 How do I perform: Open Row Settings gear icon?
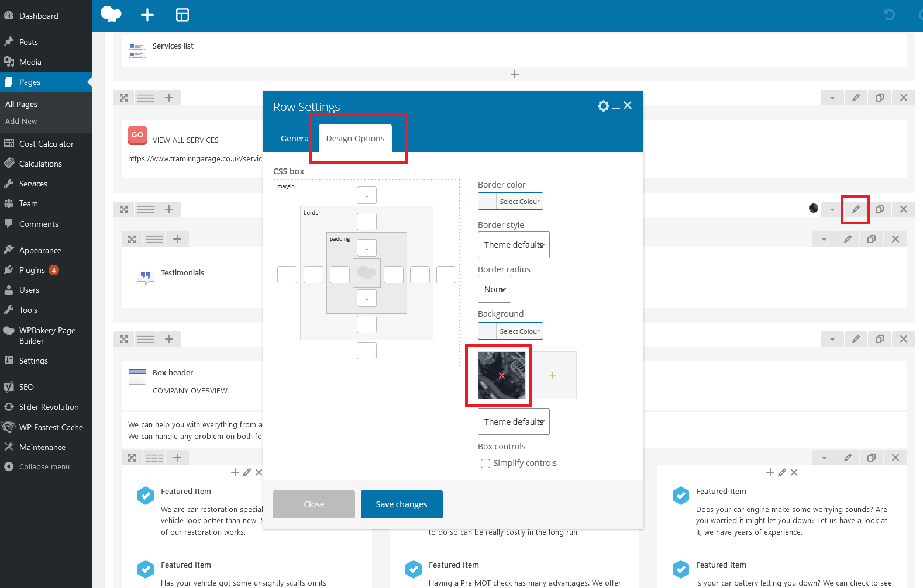(603, 106)
